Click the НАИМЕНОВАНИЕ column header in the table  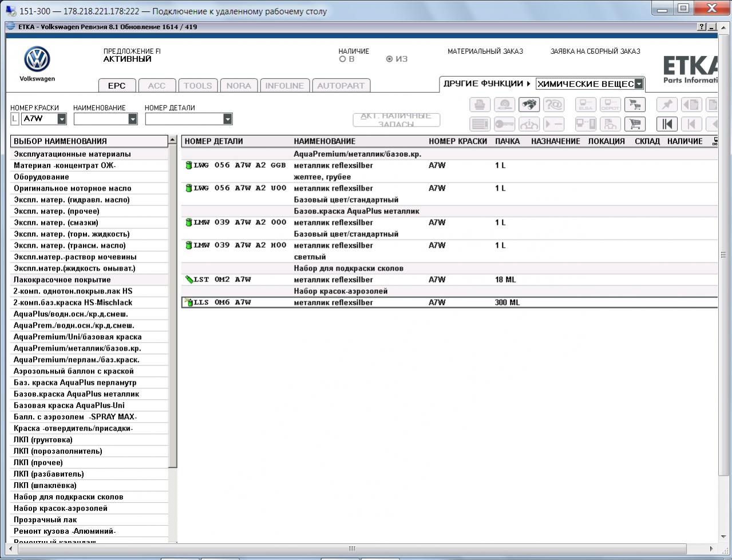325,141
